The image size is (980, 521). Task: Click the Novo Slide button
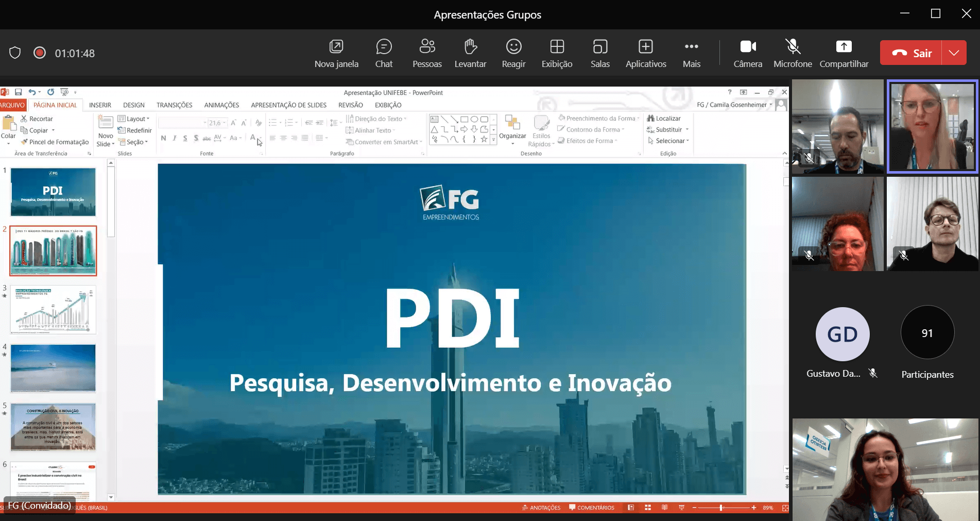tap(106, 131)
